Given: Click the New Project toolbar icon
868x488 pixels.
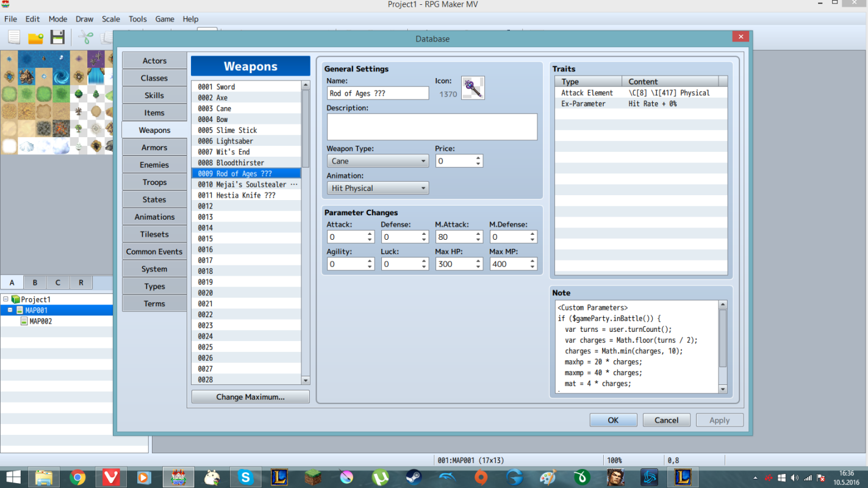Looking at the screenshot, I should click(14, 37).
